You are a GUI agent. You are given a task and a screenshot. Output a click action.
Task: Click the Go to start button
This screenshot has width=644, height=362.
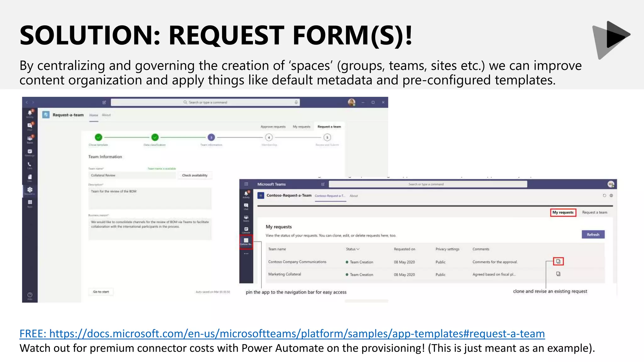101,292
